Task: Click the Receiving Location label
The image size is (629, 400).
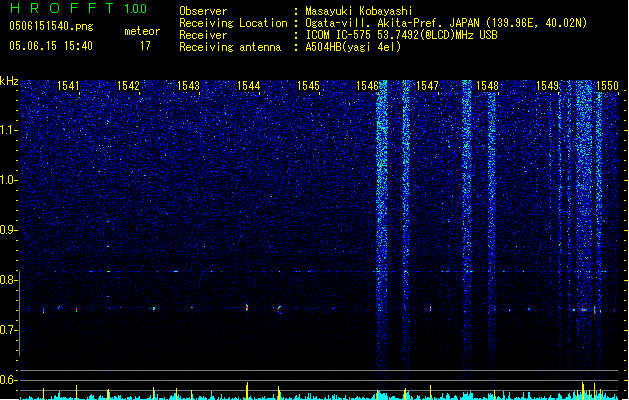Action: pyautogui.click(x=233, y=23)
